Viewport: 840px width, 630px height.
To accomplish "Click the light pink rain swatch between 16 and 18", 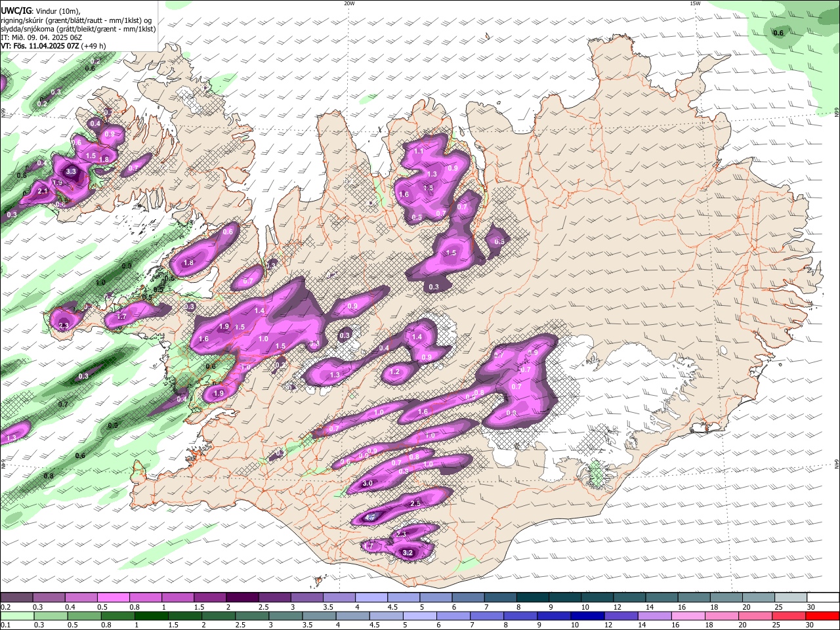I will tap(688, 616).
